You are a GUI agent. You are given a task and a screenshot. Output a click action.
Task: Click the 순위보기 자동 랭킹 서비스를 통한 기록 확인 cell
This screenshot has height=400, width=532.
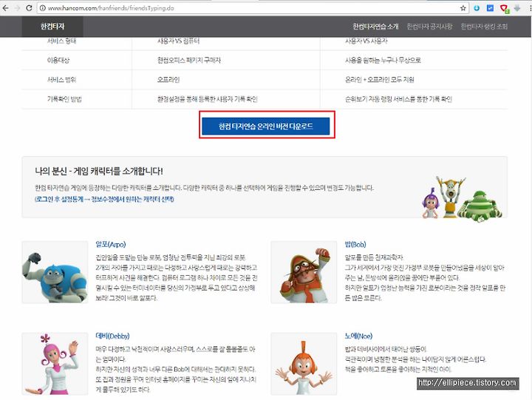[x=398, y=99]
